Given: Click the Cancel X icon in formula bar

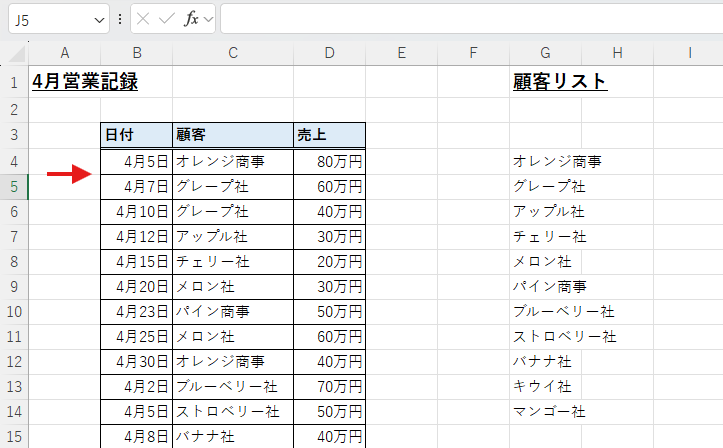Looking at the screenshot, I should point(144,19).
